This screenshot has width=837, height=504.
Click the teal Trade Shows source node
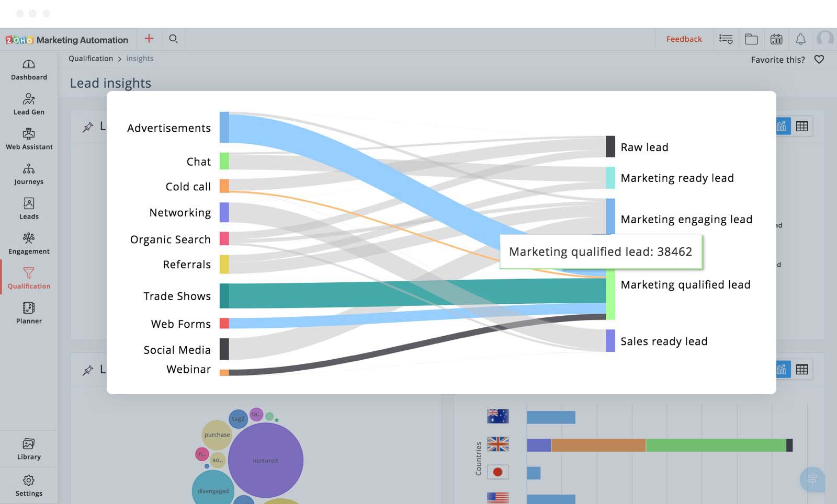tap(224, 296)
